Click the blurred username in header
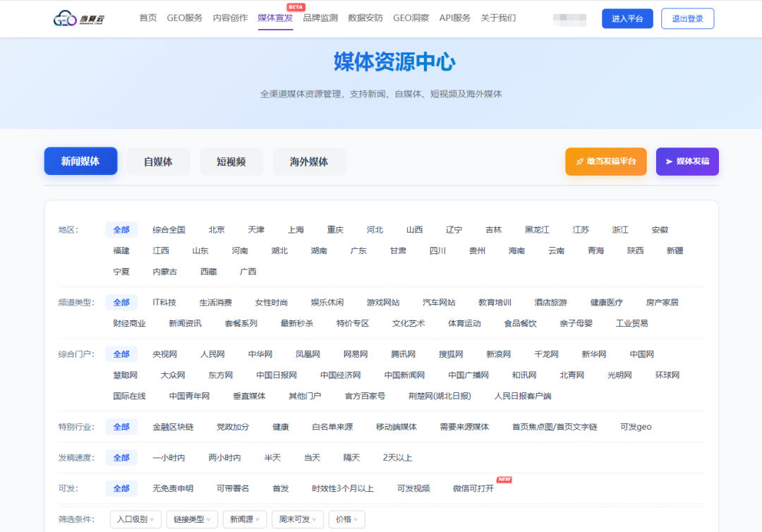Screen dimensions: 762x532 point(569,20)
